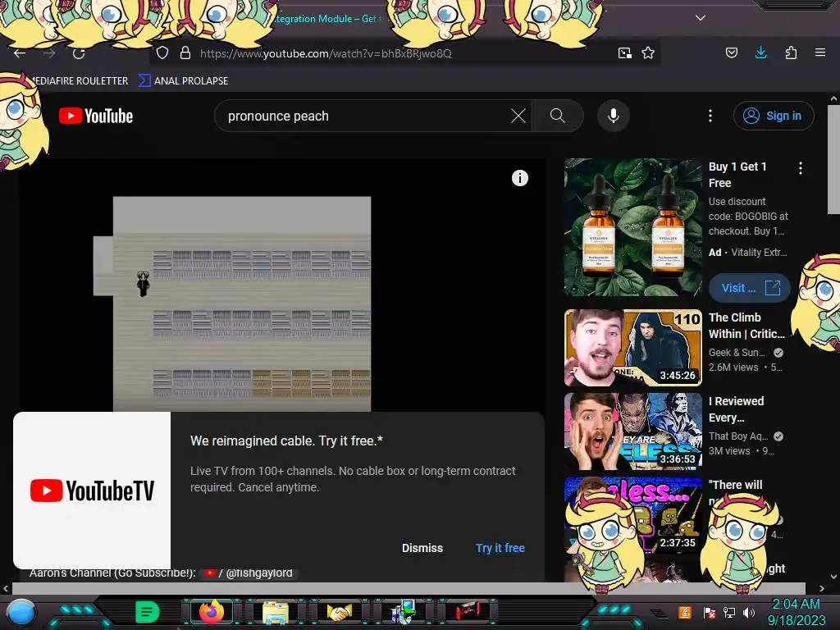This screenshot has width=840, height=630.
Task: Open the ad's three-dot options
Action: 801,168
